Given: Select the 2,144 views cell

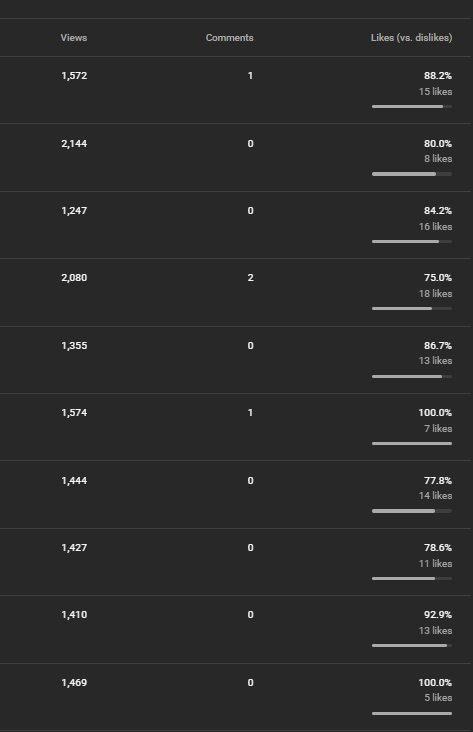Looking at the screenshot, I should click(x=74, y=144).
